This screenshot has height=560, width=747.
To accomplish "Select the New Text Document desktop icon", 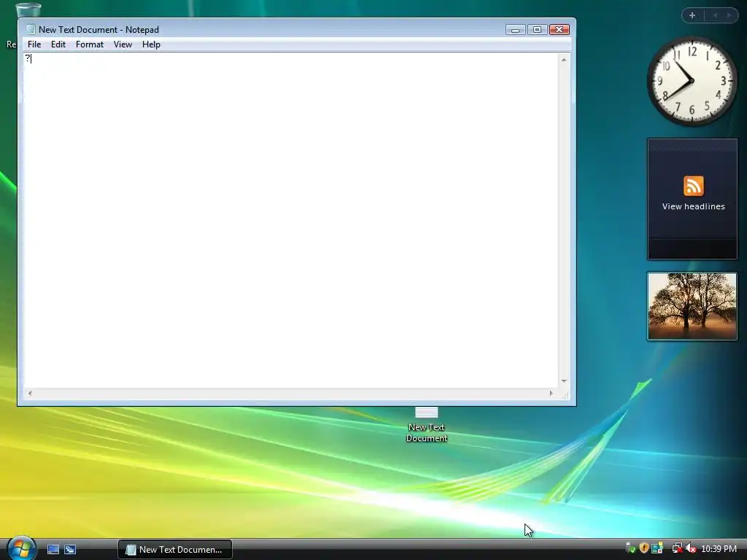I will 426,425.
